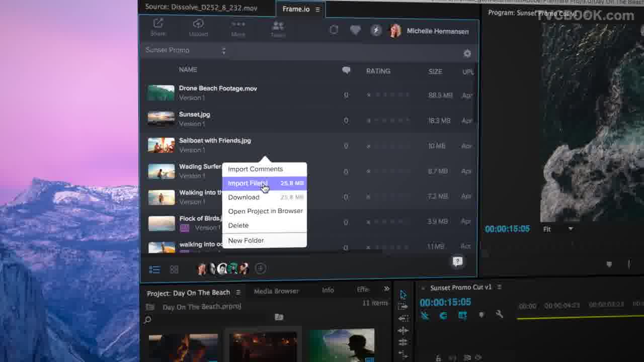Click the heart favorites icon

355,30
